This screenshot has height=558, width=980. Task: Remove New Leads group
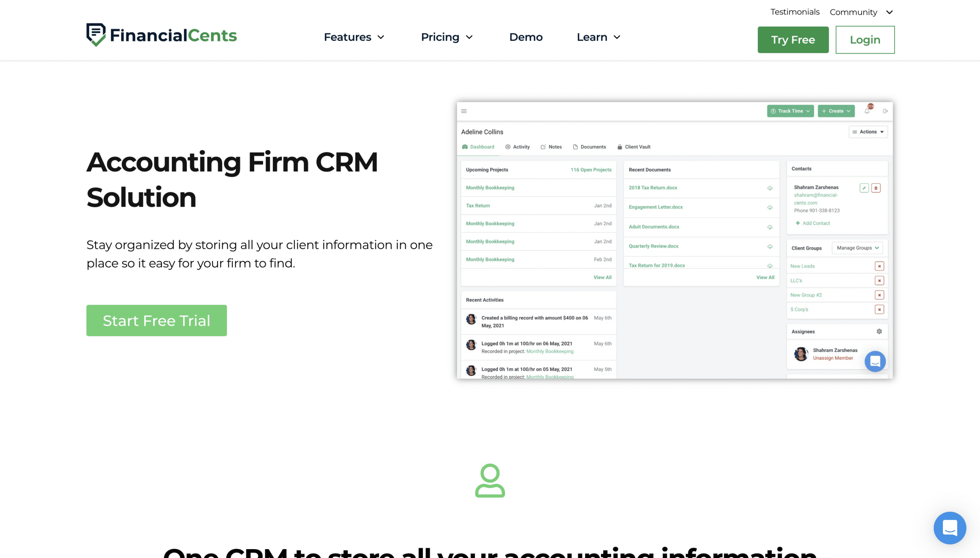tap(879, 266)
